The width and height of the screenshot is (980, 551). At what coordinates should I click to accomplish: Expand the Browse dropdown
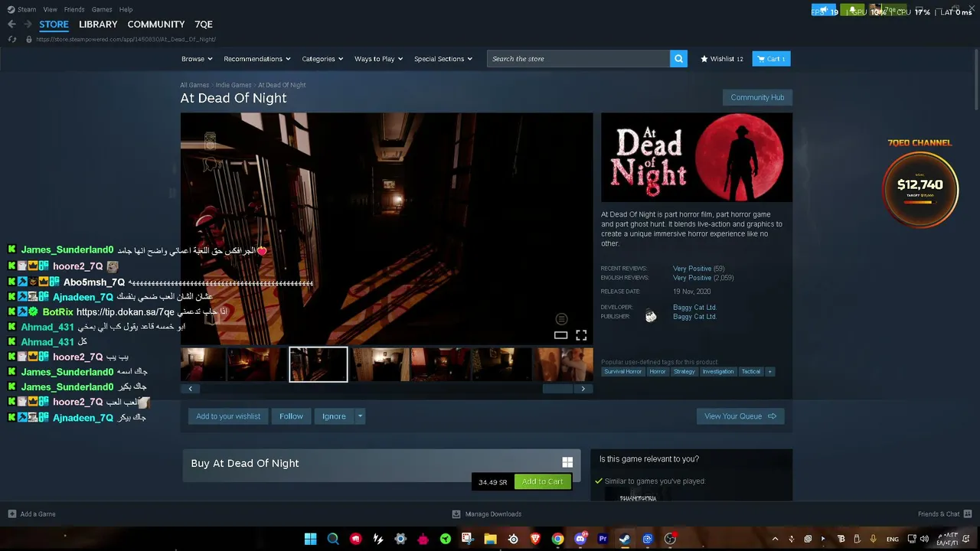pyautogui.click(x=198, y=59)
